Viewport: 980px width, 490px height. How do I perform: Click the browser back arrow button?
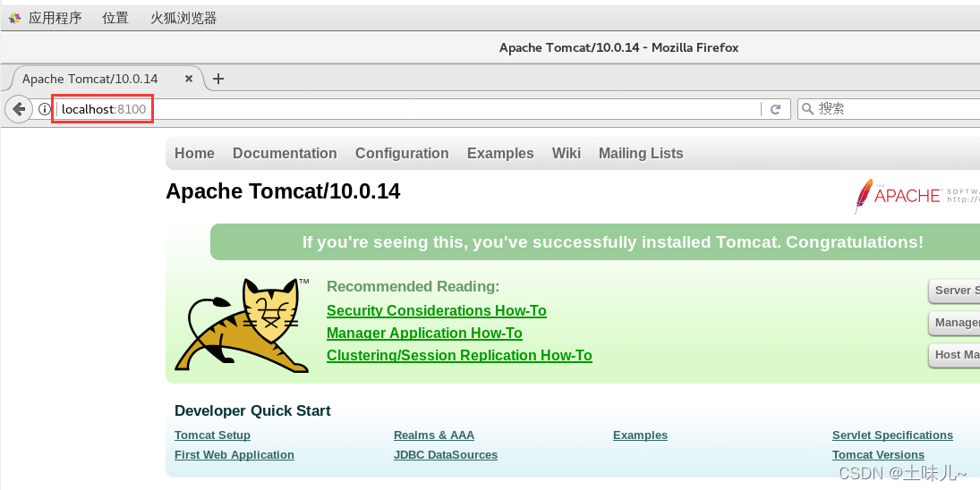coord(19,109)
